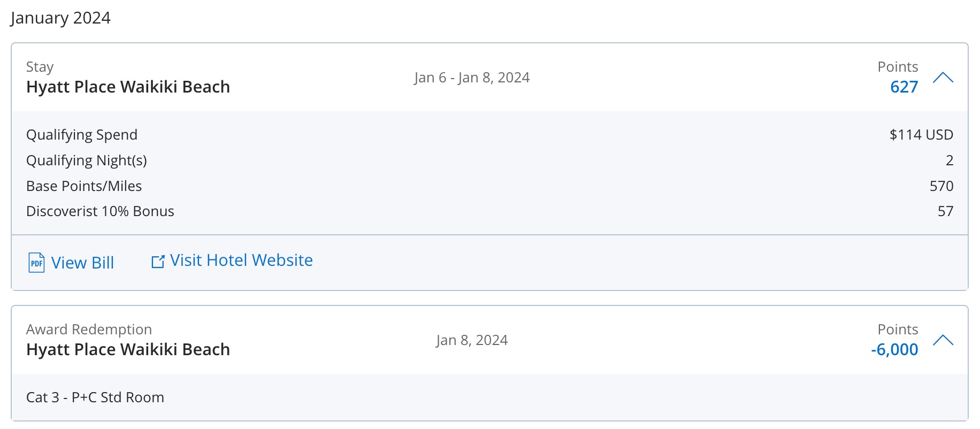Select the Award Redemption Hyatt Place title
980x429 pixels.
(x=128, y=349)
